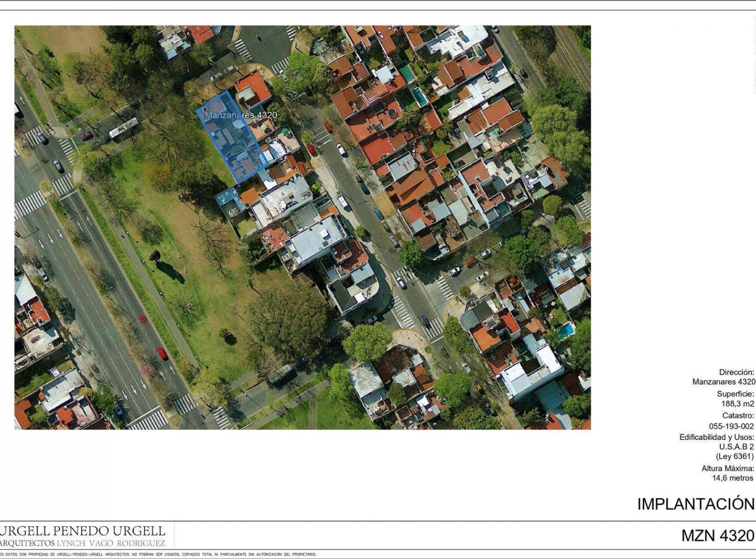
Task: Click the 'Altura Máxima:' label
Action: point(728,468)
